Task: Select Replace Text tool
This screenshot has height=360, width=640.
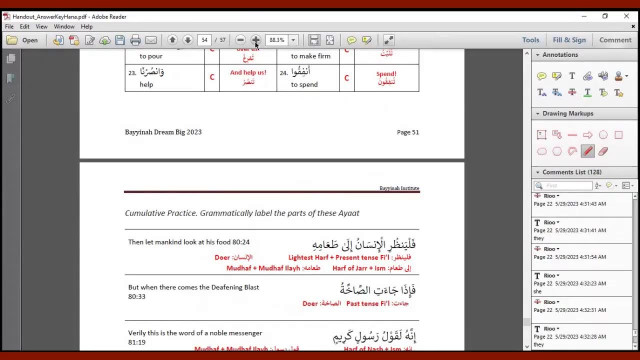Action: tap(557, 93)
